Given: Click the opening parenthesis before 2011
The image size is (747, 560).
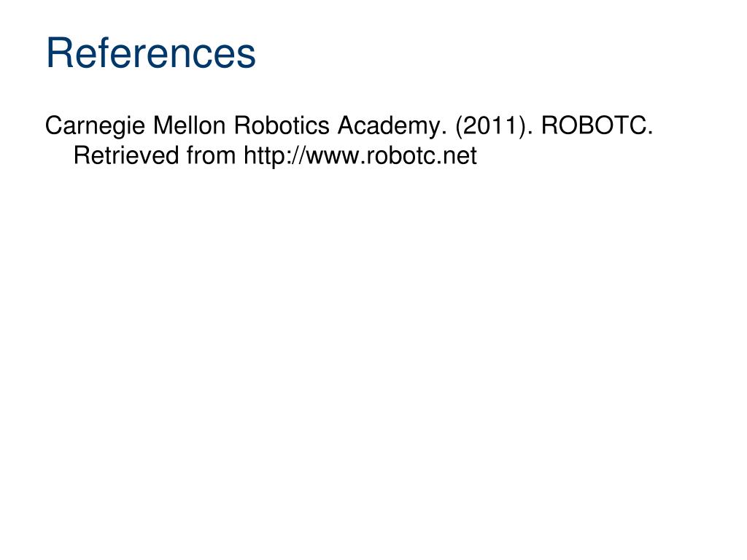Looking at the screenshot, I should [460, 127].
